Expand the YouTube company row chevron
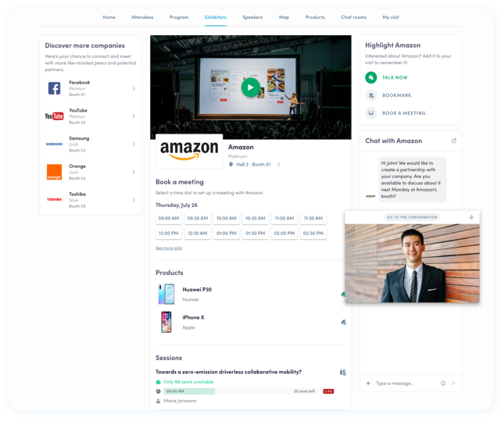Viewport: 504px width, 421px height. pos(134,116)
